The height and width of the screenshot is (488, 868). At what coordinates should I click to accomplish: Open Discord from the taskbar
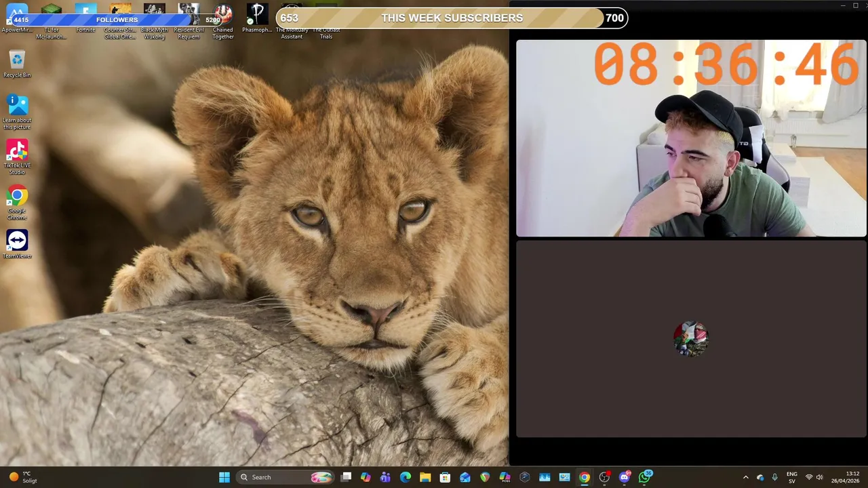pos(625,477)
